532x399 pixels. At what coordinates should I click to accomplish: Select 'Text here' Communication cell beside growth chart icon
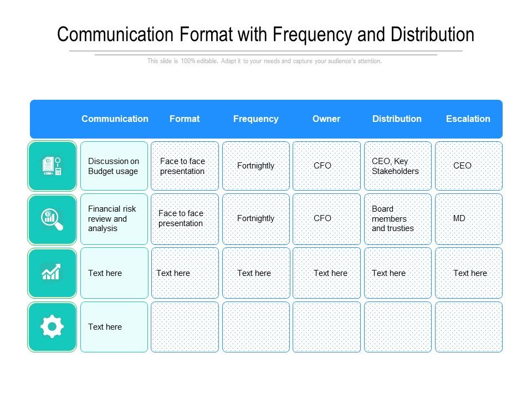[114, 273]
